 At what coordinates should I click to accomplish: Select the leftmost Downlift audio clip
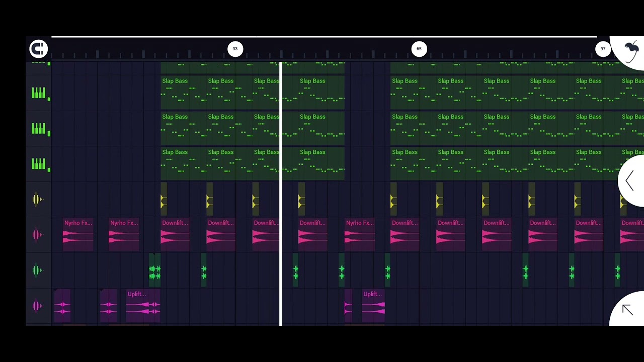coord(175,235)
